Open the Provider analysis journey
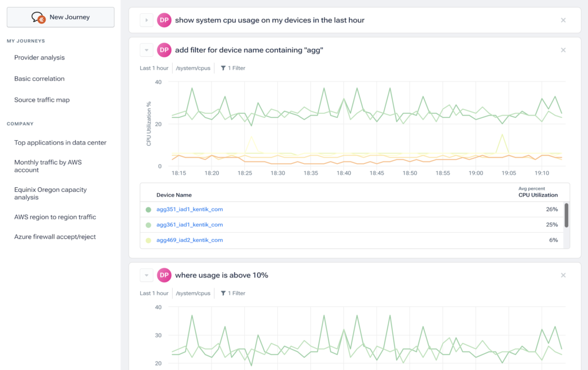 40,57
